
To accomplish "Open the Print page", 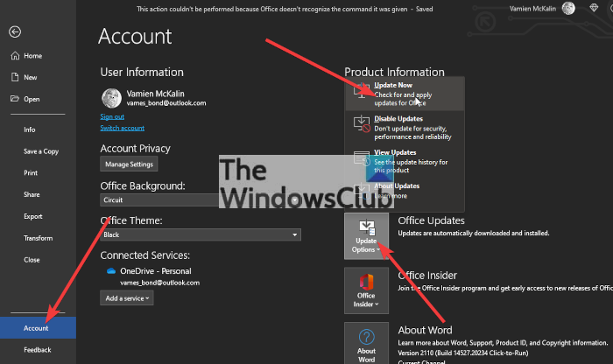I will (x=31, y=173).
